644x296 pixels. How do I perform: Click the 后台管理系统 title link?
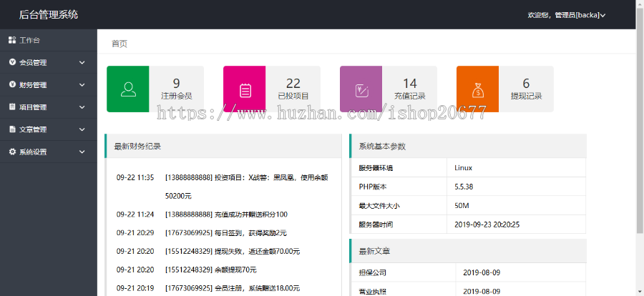click(49, 15)
